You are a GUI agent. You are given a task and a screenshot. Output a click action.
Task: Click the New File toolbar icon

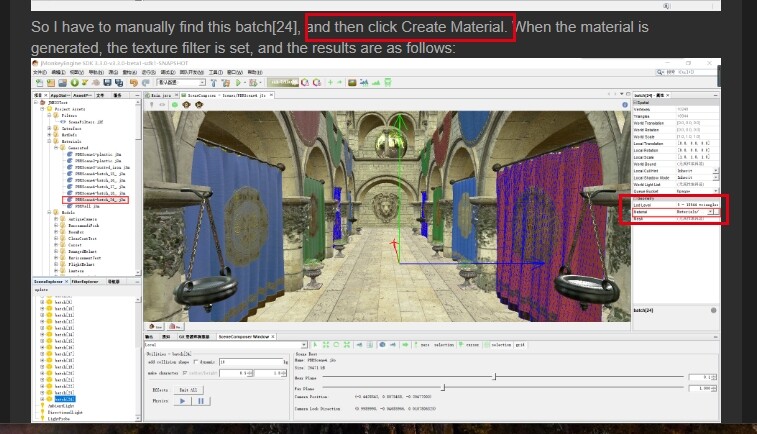point(40,83)
